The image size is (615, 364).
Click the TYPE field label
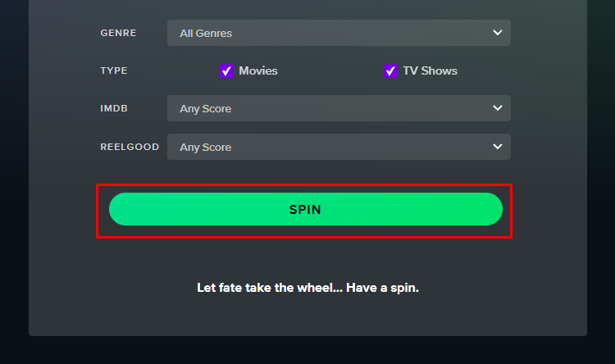coord(114,71)
